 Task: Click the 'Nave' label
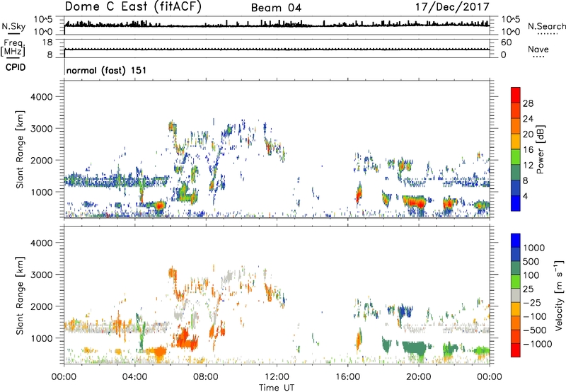(538, 49)
